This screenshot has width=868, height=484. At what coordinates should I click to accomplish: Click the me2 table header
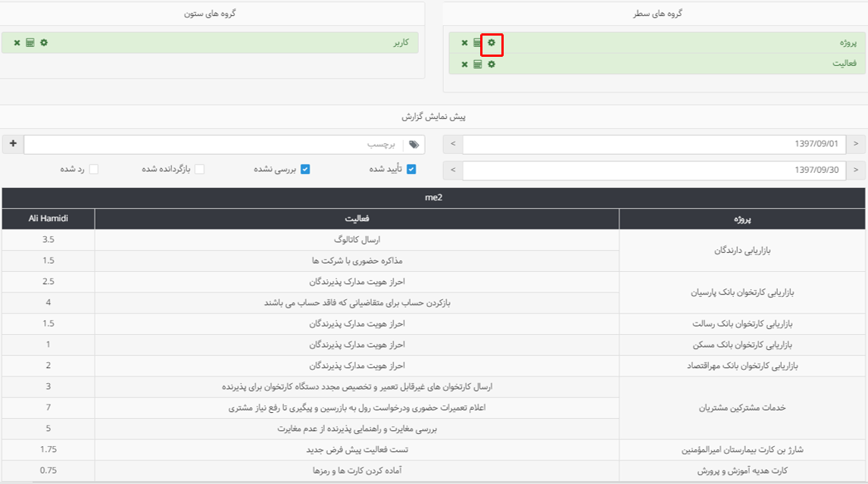pyautogui.click(x=434, y=198)
